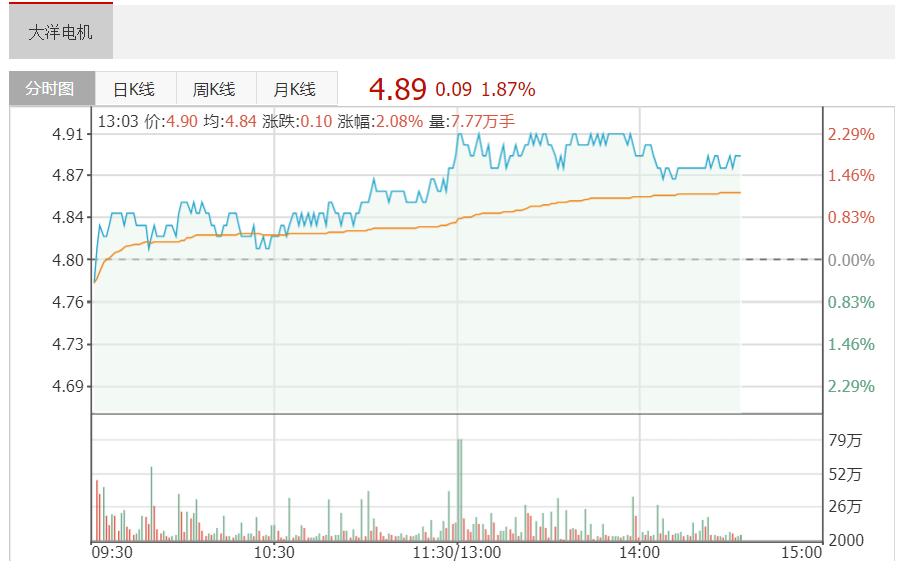Viewport: 905px width, 571px height.
Task: Click the red 1.46% axis label
Action: [851, 175]
